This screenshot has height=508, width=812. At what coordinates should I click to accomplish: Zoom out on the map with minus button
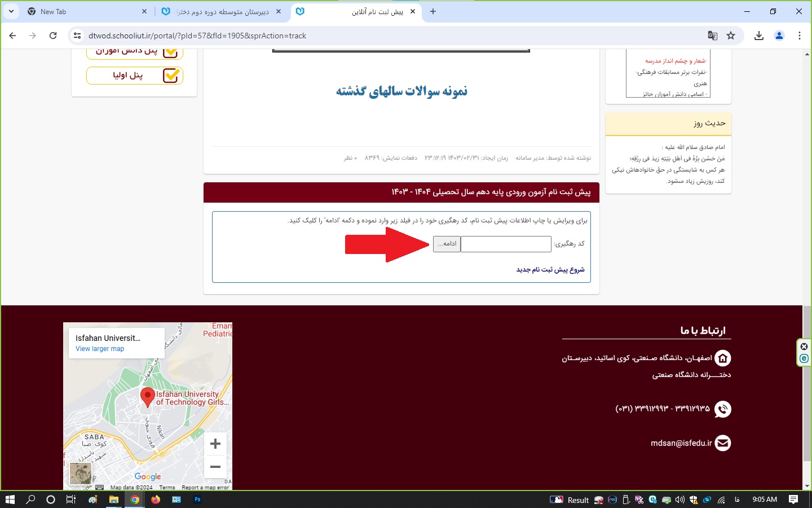[215, 467]
